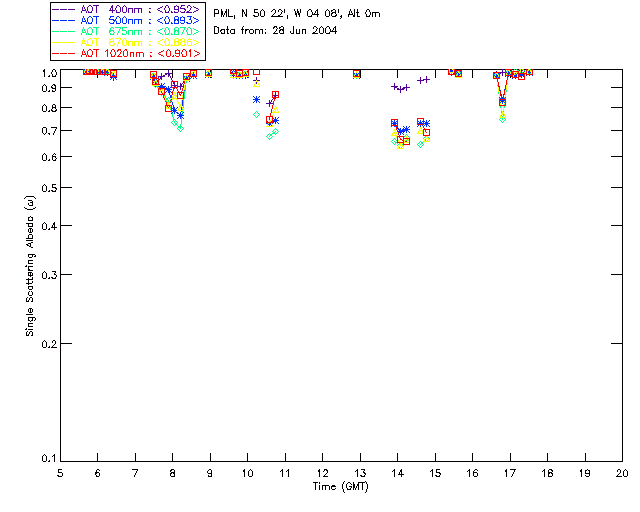The image size is (640, 512).
Task: Click x-axis tick label 5
Action: pyautogui.click(x=60, y=473)
